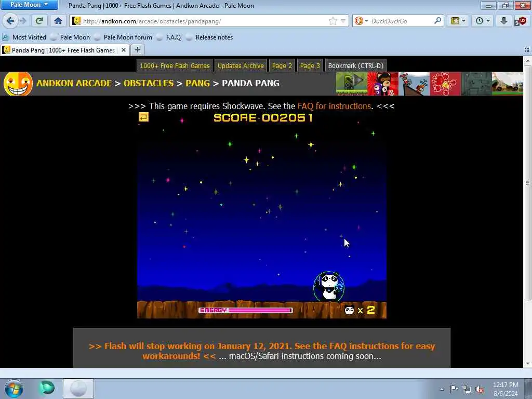The width and height of the screenshot is (532, 399).
Task: Click the yellow icon beside the score
Action: (x=143, y=117)
